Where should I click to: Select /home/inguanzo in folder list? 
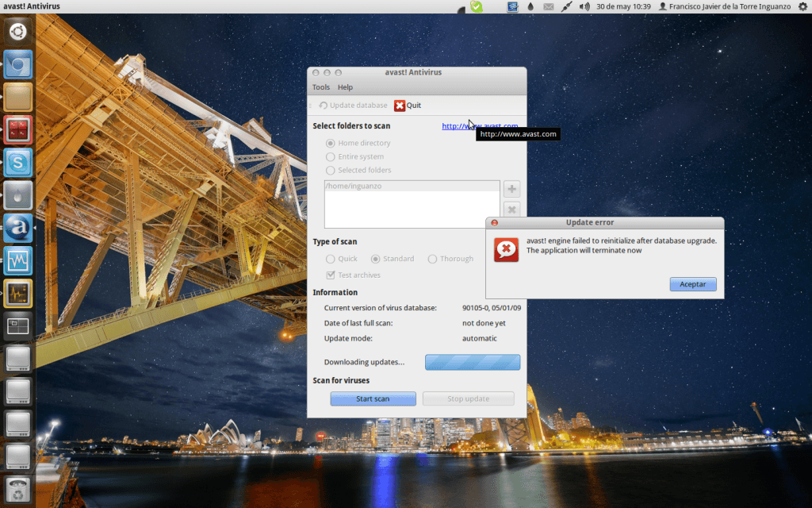click(x=412, y=186)
